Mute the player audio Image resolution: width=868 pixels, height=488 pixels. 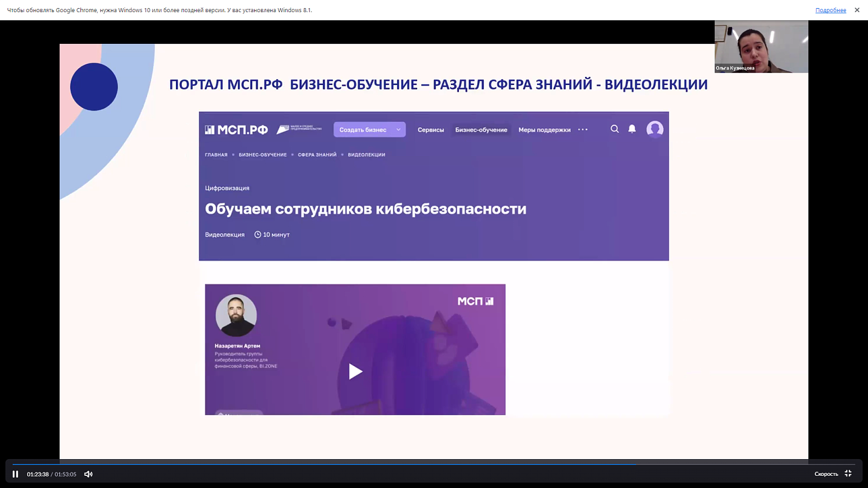(88, 474)
